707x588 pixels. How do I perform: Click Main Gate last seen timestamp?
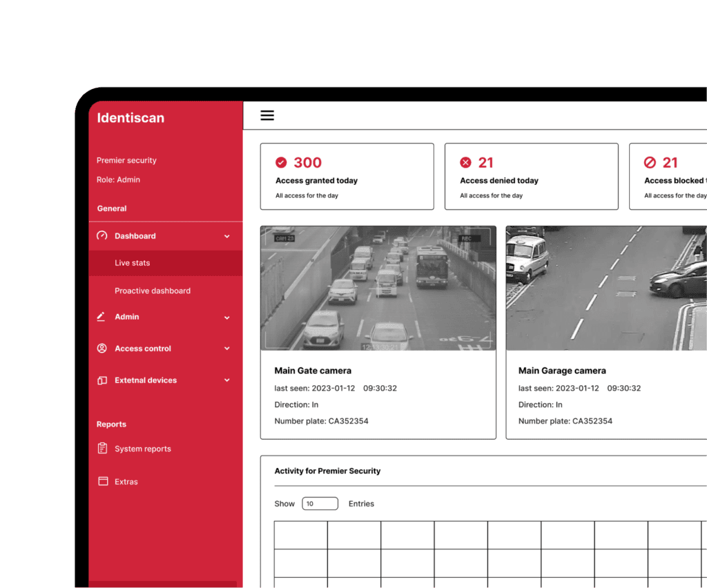[x=336, y=389]
